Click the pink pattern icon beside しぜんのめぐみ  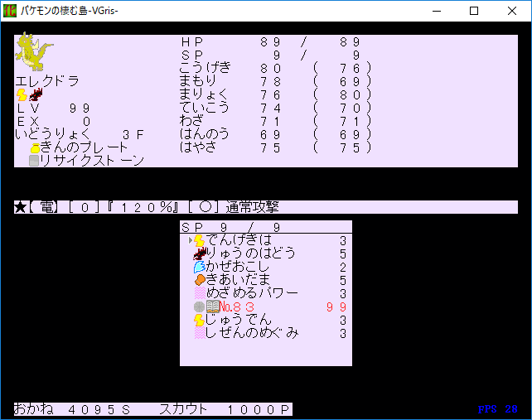click(200, 333)
